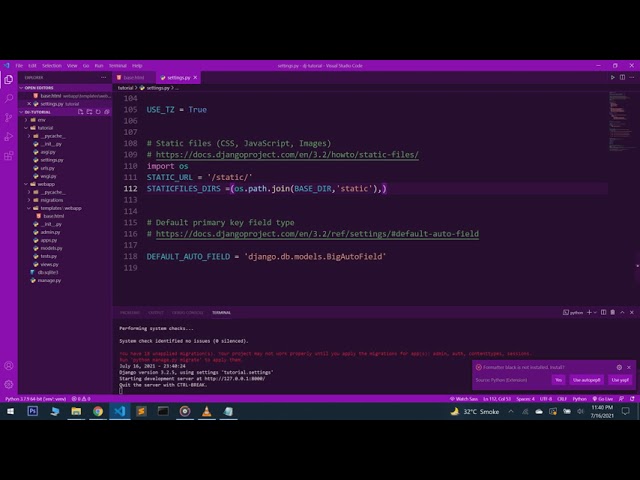This screenshot has width=640, height=480.
Task: Click the editor minimap
Action: tap(620, 120)
